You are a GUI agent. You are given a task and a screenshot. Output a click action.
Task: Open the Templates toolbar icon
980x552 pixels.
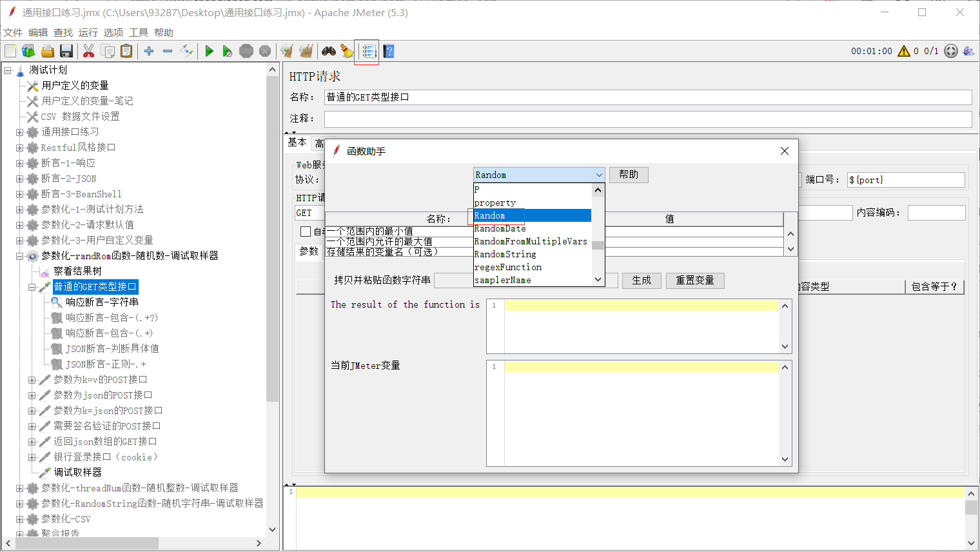[28, 51]
